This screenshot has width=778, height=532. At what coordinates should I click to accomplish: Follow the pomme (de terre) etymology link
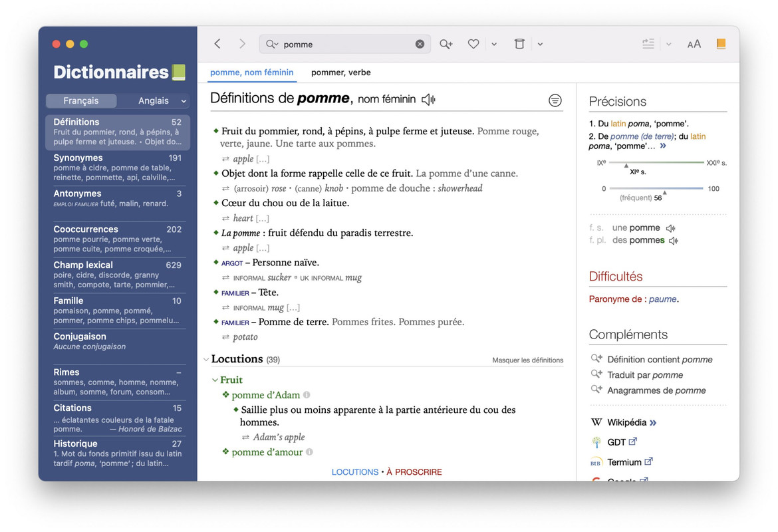coord(642,136)
